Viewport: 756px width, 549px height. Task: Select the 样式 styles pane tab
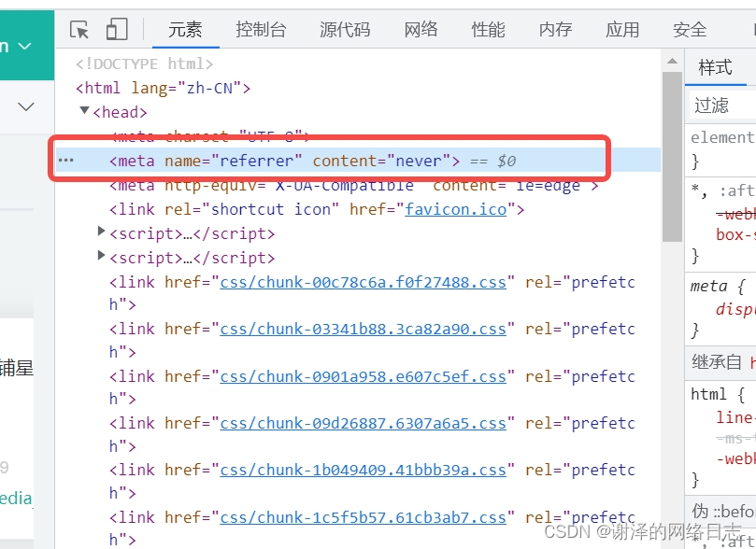(716, 67)
